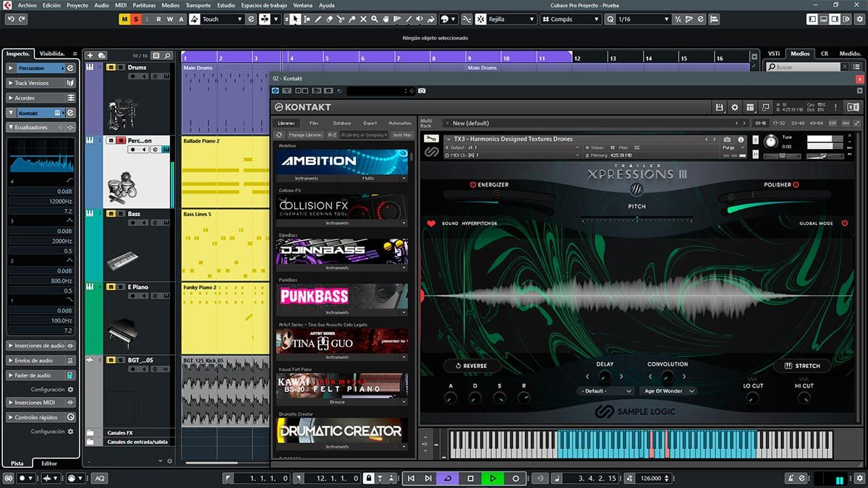Expand the Inserciones de audio section
The image size is (868, 488).
point(41,346)
